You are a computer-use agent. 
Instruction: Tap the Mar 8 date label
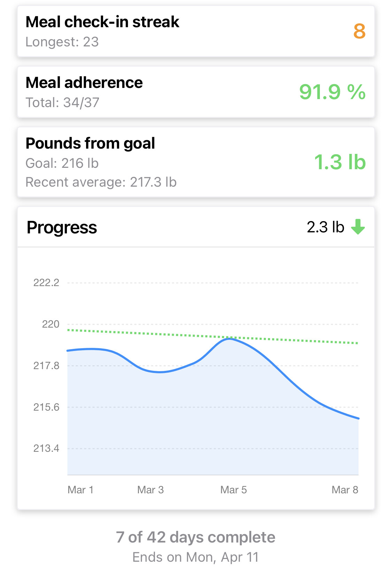coord(345,490)
